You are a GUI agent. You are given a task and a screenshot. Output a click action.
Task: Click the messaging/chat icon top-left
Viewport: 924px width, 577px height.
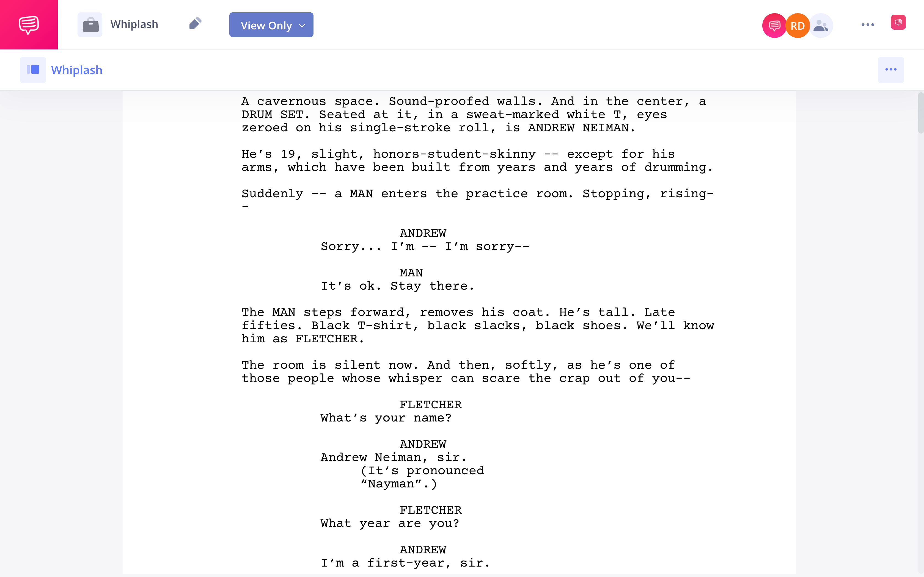[29, 25]
